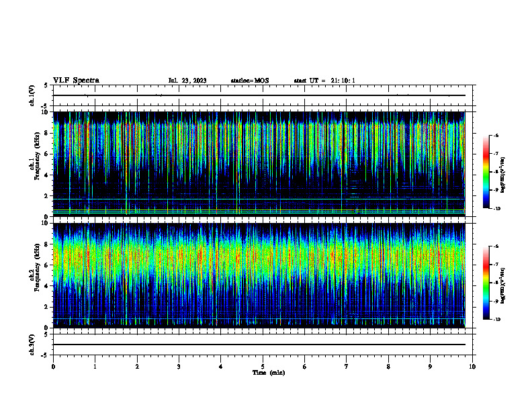Click time axis tick label "8"
The height and width of the screenshot is (411, 532).
[388, 367]
